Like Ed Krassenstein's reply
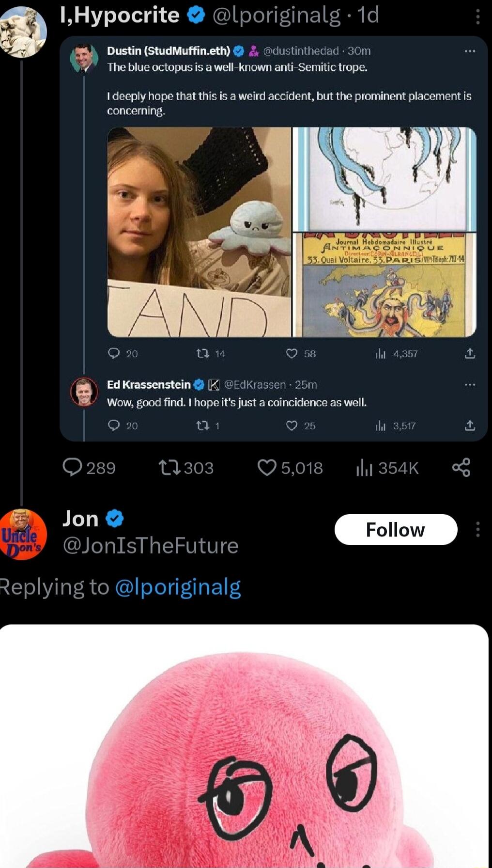Screen dimensions: 492x868 click(x=292, y=426)
